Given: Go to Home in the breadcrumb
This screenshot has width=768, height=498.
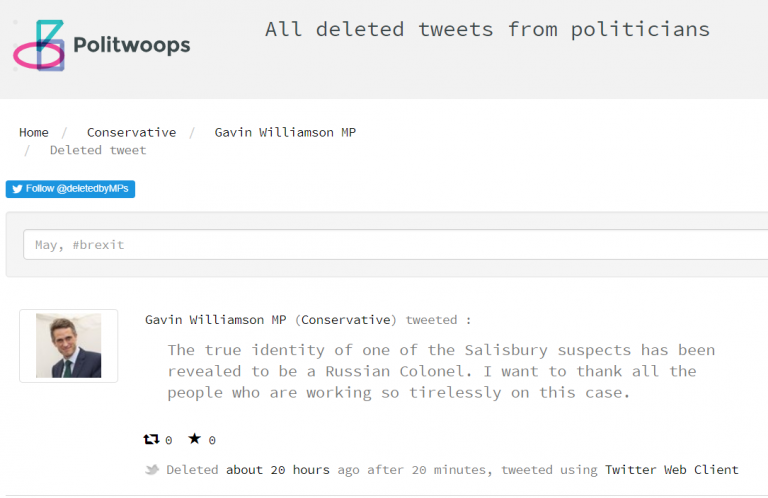Looking at the screenshot, I should (x=33, y=132).
